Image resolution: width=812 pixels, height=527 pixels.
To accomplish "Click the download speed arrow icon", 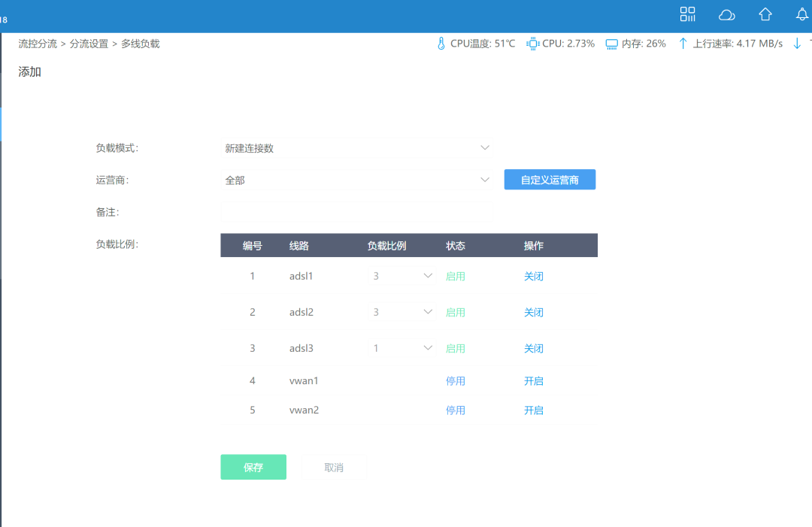I will click(x=797, y=44).
